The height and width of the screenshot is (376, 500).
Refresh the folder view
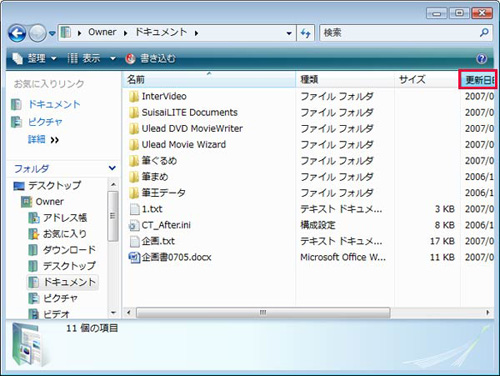click(306, 33)
